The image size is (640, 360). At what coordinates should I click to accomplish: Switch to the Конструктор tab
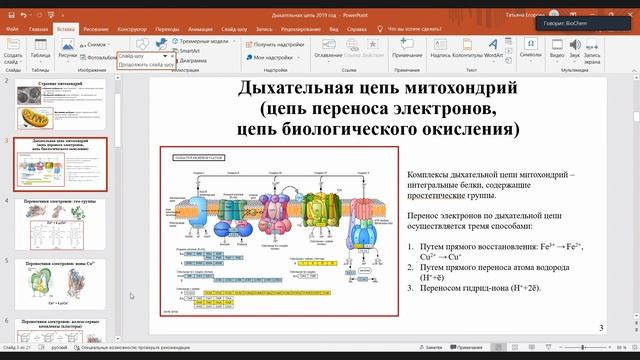132,29
